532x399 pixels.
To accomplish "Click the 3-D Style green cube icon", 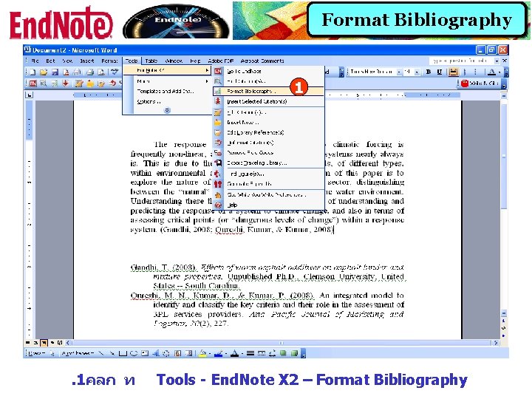I will (x=295, y=353).
